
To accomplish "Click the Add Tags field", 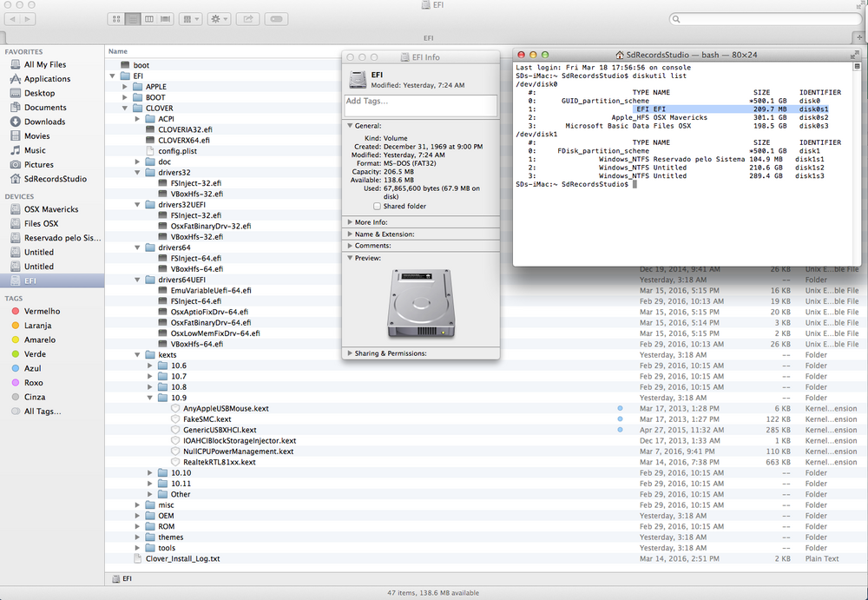I will [x=420, y=105].
